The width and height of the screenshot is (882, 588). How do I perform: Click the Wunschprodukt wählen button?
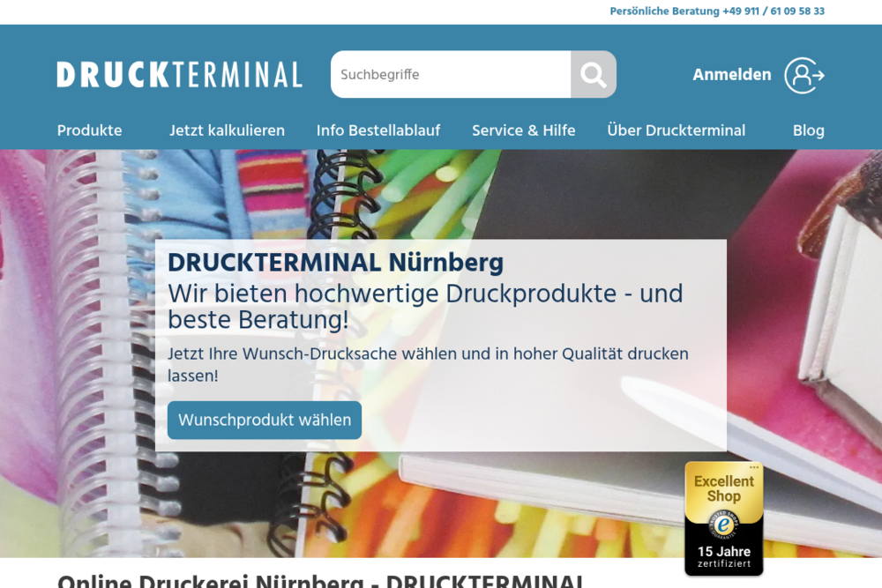[265, 420]
